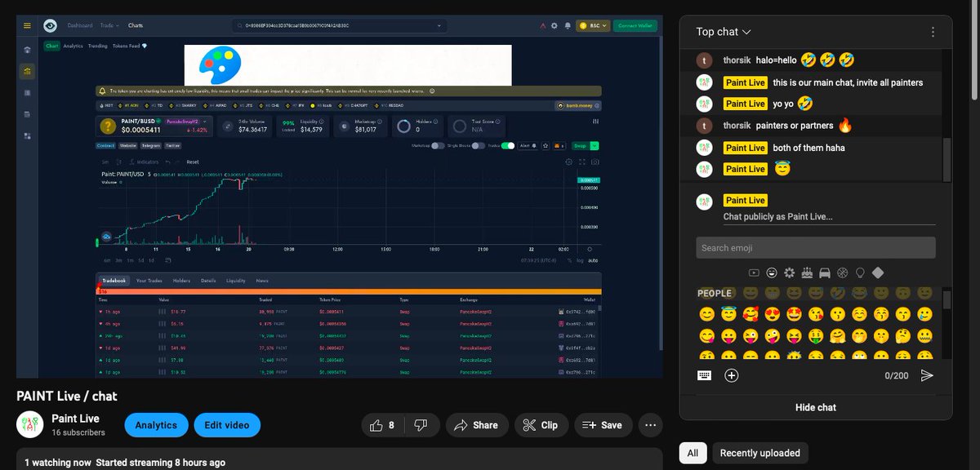Click the Share button

476,425
